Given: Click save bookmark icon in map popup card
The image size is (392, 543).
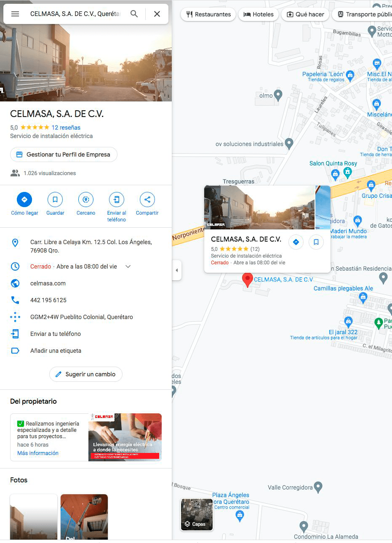Looking at the screenshot, I should 316,242.
